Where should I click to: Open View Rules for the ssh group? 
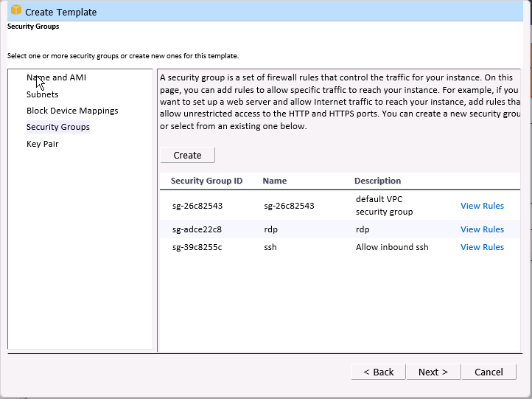coord(482,247)
